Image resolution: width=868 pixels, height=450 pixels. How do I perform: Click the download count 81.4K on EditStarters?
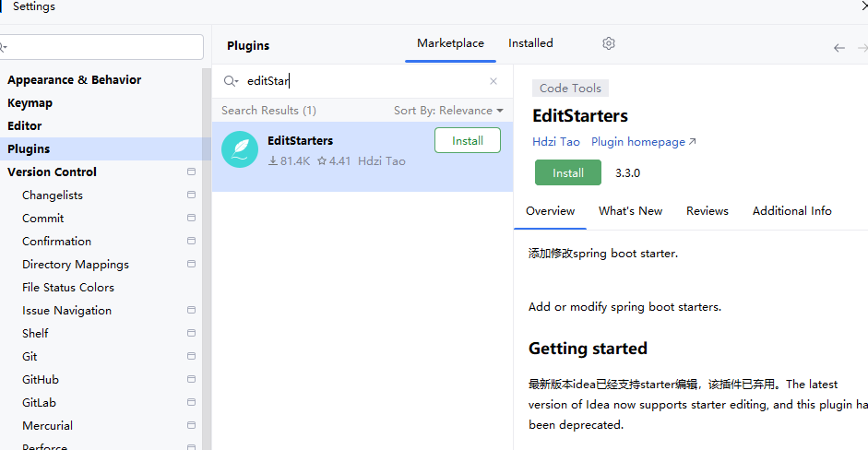[x=289, y=161]
